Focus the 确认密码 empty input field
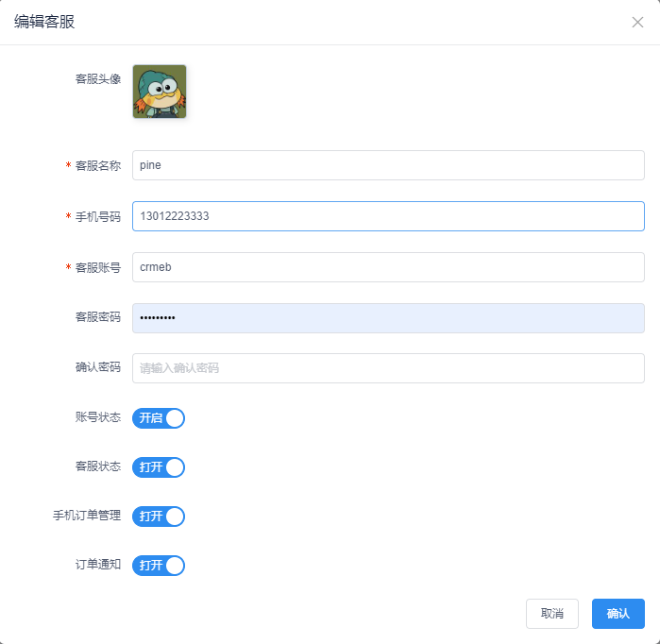Image resolution: width=660 pixels, height=644 pixels. pyautogui.click(x=388, y=368)
